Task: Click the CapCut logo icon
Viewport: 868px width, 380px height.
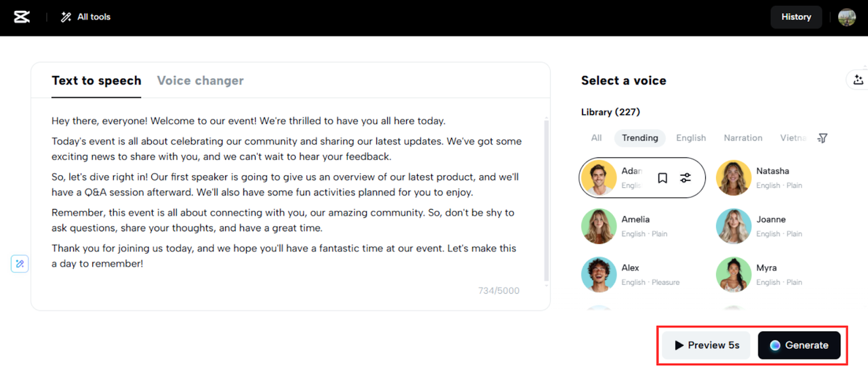Action: click(22, 17)
